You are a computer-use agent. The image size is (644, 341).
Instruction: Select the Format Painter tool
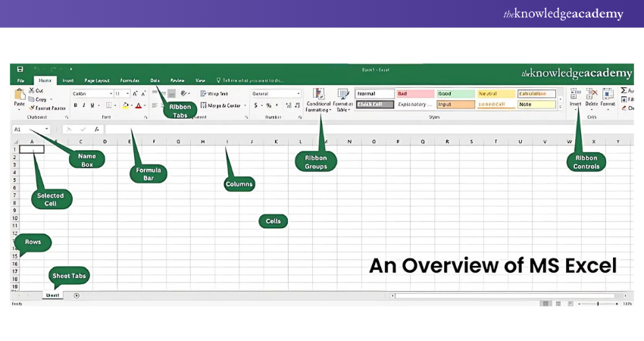[x=47, y=108]
